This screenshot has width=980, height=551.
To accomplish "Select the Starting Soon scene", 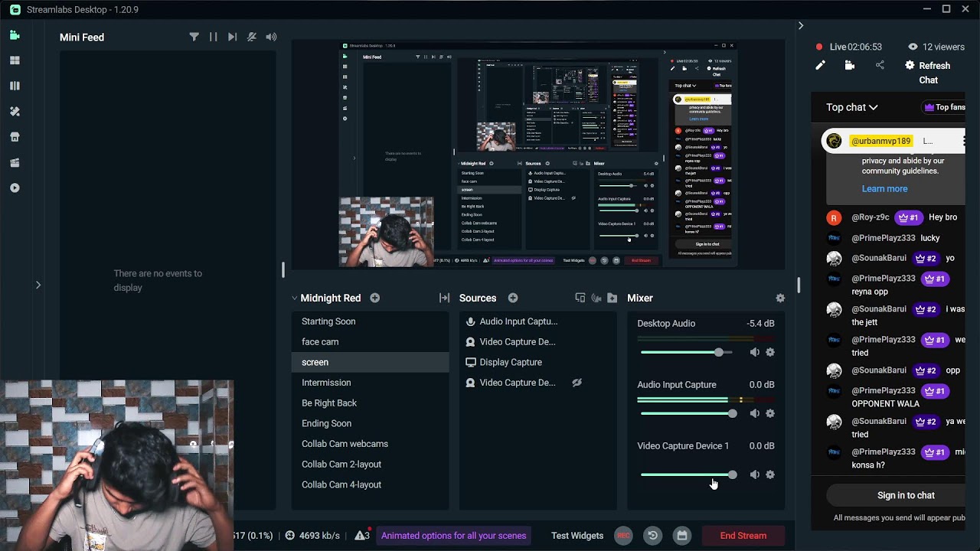I will 370,321.
